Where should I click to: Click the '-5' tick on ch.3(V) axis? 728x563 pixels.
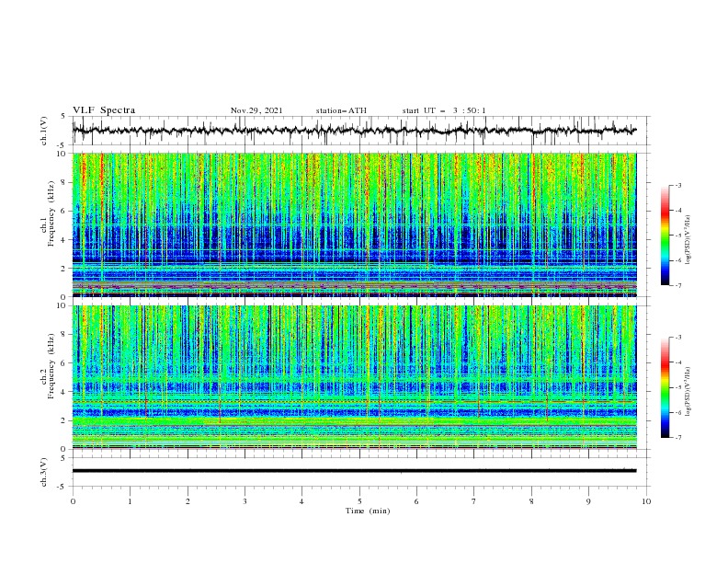(63, 487)
